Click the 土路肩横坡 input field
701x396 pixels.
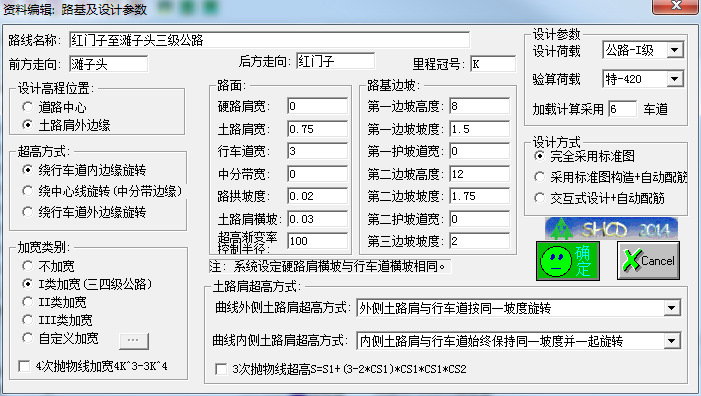[x=317, y=219]
